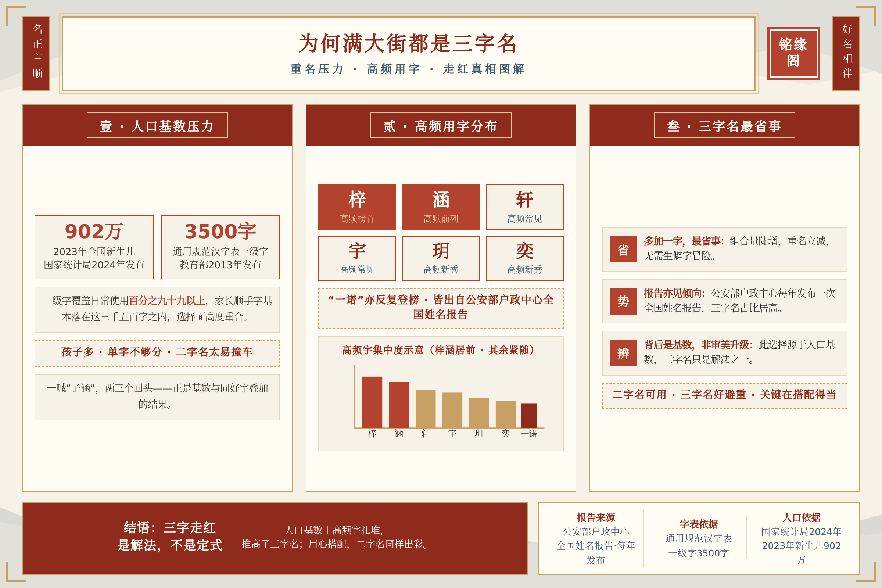The image size is (882, 588).
Task: Click the 省 square badge icon
Action: 623,249
